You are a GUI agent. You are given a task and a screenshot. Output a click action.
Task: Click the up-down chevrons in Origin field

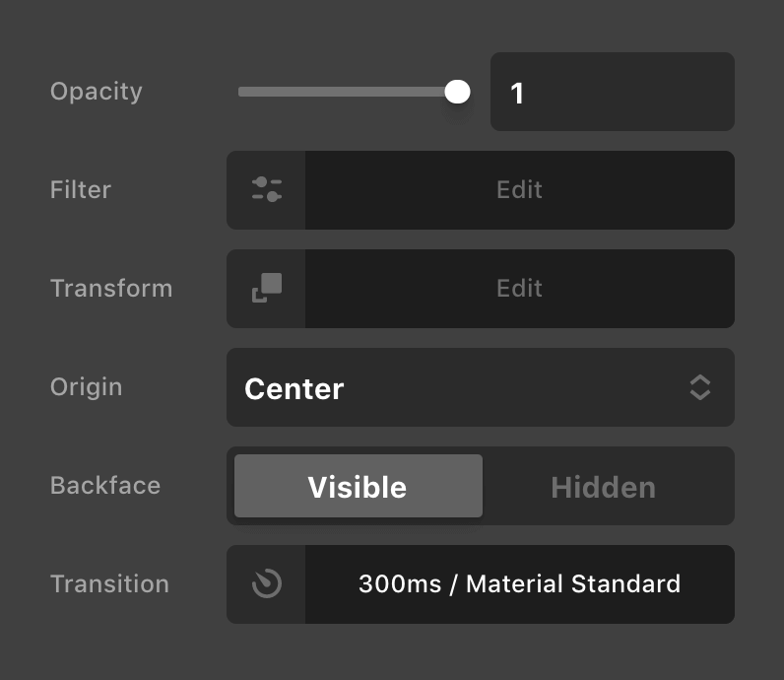(699, 387)
